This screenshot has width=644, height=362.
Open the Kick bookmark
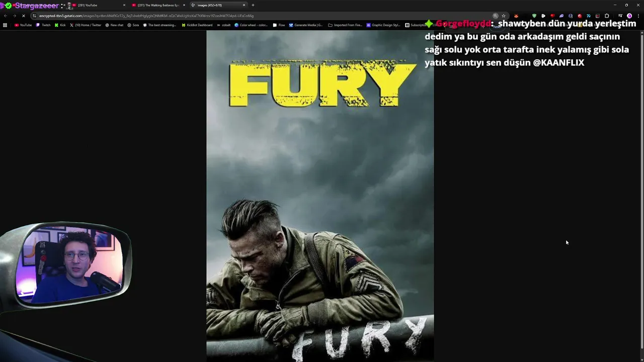click(60, 25)
